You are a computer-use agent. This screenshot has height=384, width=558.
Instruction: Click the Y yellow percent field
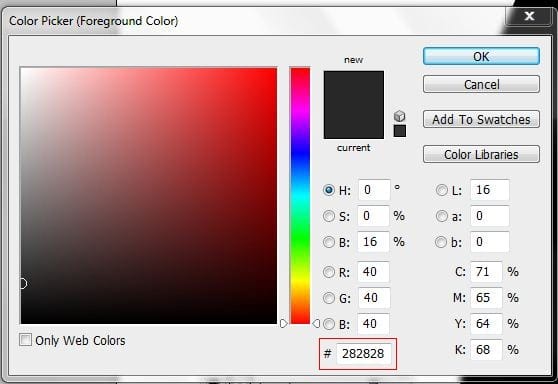(x=486, y=324)
